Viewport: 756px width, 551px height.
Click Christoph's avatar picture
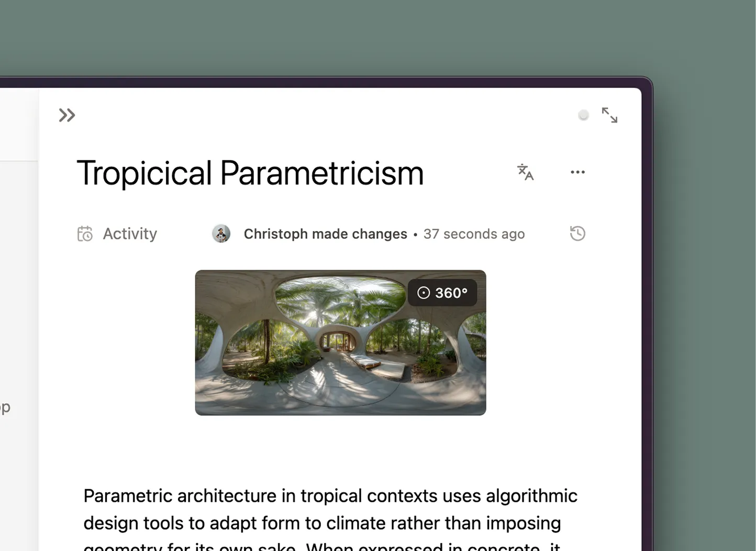coord(221,234)
